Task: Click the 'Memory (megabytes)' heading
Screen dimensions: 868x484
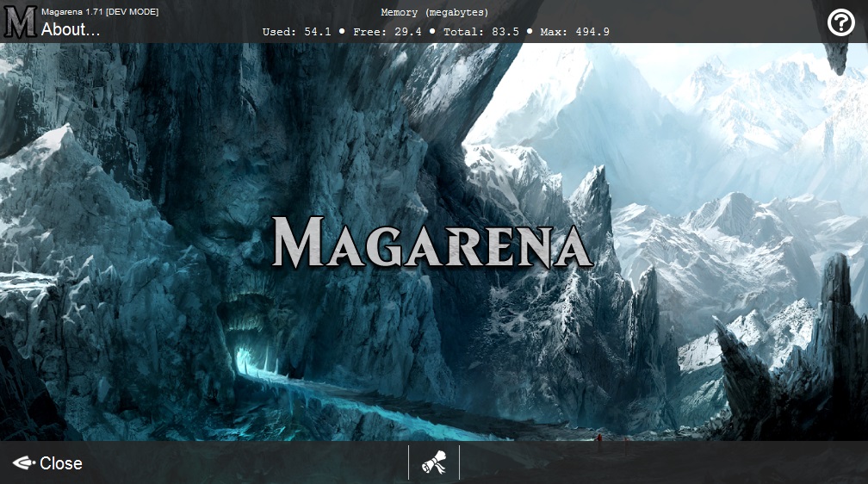Action: click(x=434, y=12)
